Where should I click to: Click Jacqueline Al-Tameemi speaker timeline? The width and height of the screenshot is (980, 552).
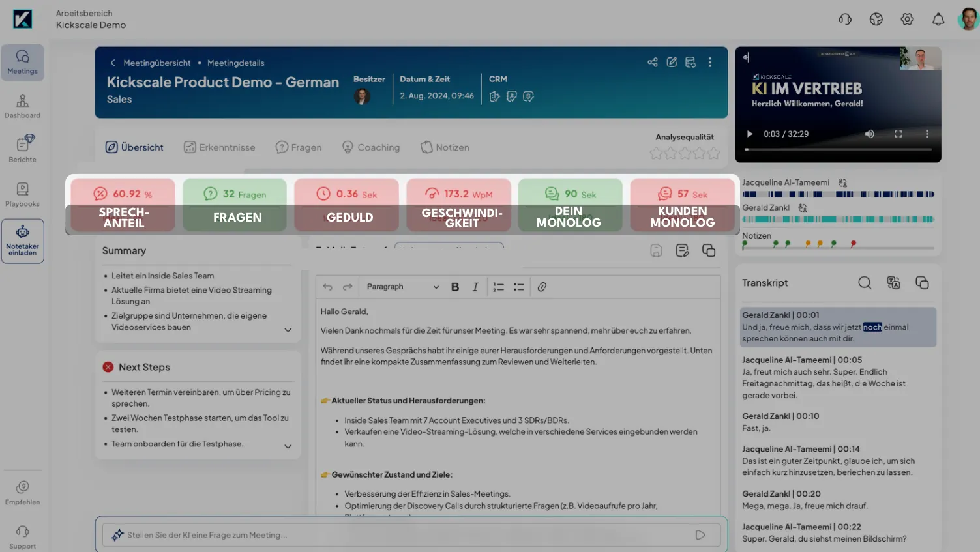click(x=839, y=194)
